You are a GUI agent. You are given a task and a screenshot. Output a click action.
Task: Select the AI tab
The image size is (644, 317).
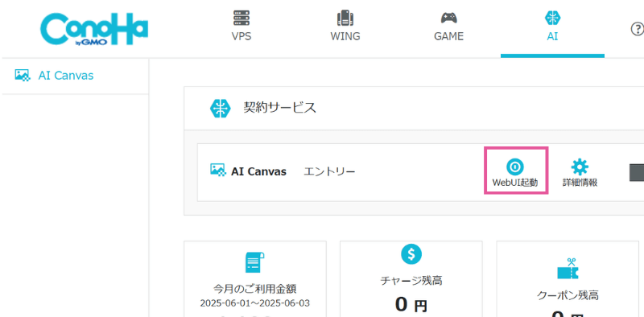pos(552,27)
